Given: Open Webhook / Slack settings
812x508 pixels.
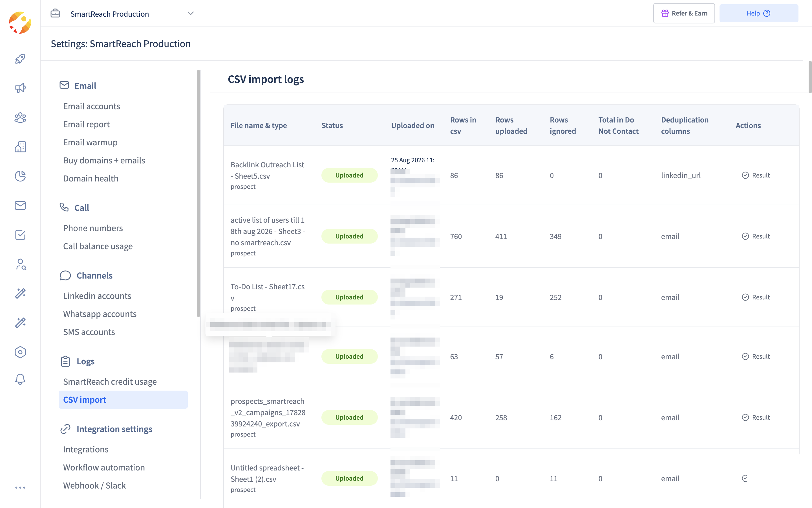Looking at the screenshot, I should [94, 485].
